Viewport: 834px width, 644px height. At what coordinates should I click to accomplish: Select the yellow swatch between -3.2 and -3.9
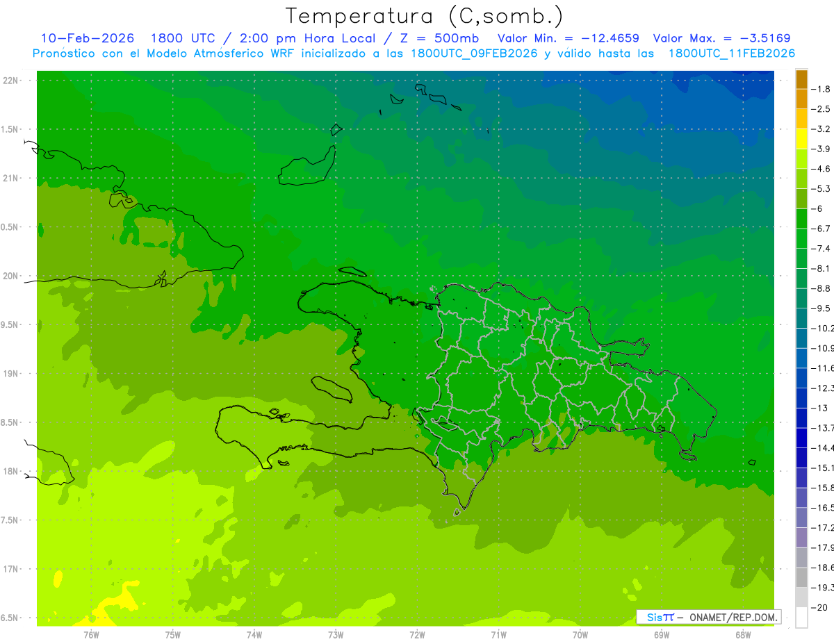801,139
